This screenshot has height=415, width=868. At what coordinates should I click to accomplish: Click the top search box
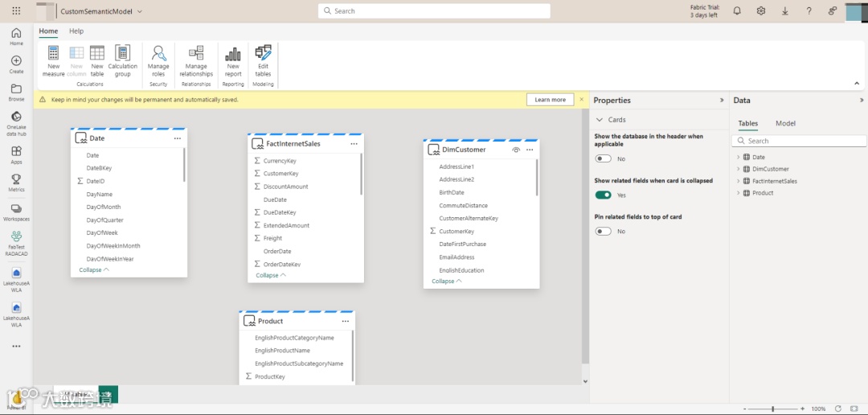tap(434, 11)
